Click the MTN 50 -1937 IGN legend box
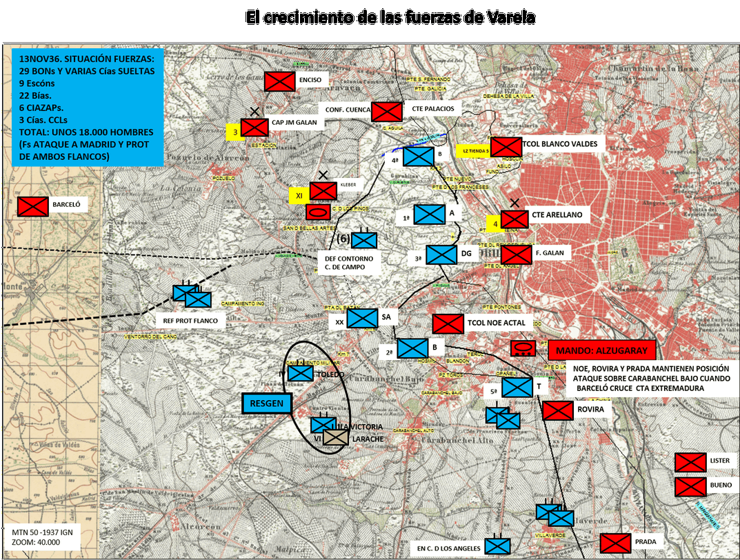This screenshot has width=740, height=560. pos(43,537)
